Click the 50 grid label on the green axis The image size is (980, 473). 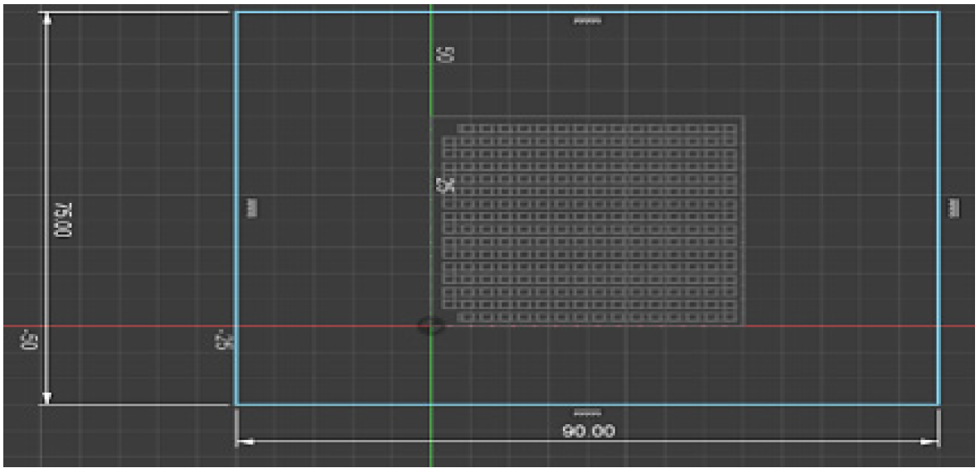coord(446,55)
